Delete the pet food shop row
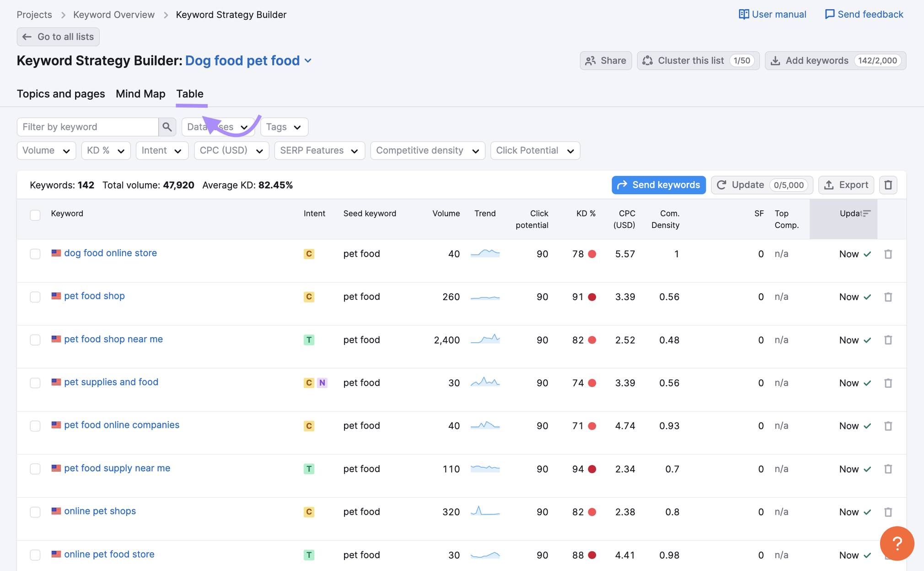 (888, 297)
